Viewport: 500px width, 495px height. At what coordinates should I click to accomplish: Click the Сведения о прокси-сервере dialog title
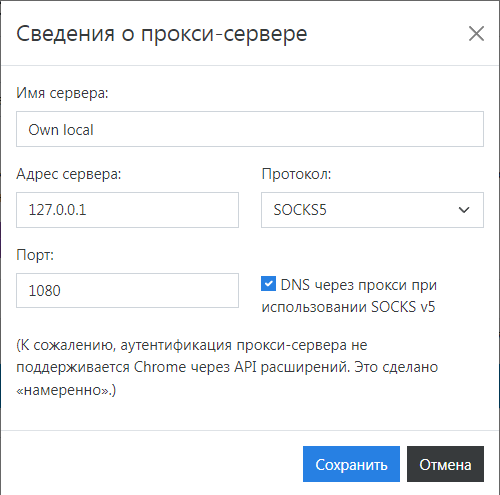click(162, 34)
